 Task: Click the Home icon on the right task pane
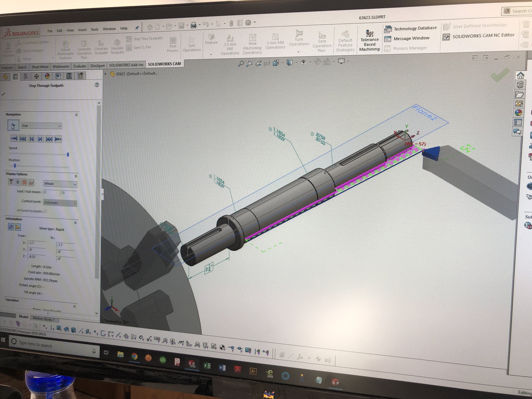[x=520, y=75]
